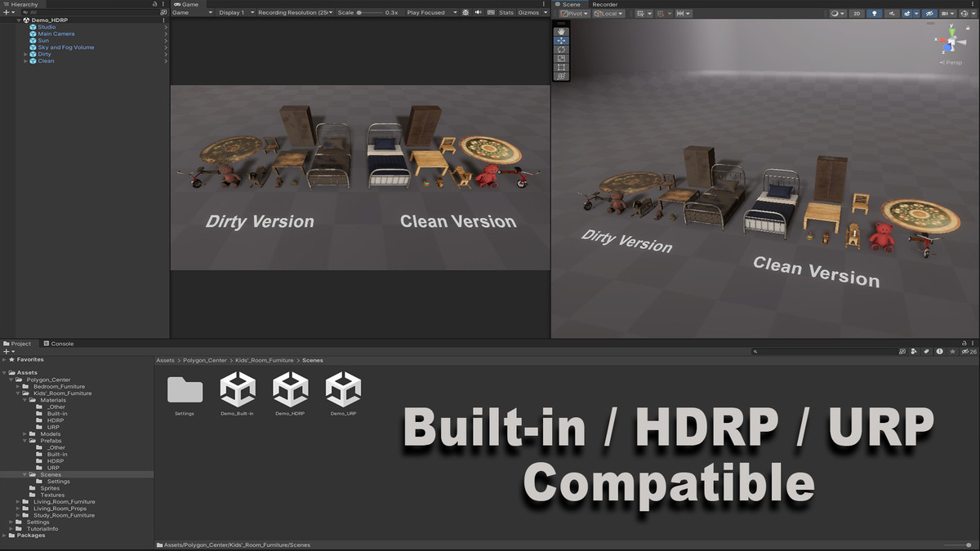The image size is (980, 551).
Task: Select the Rotate tool in Scene overlay
Action: pos(561,49)
